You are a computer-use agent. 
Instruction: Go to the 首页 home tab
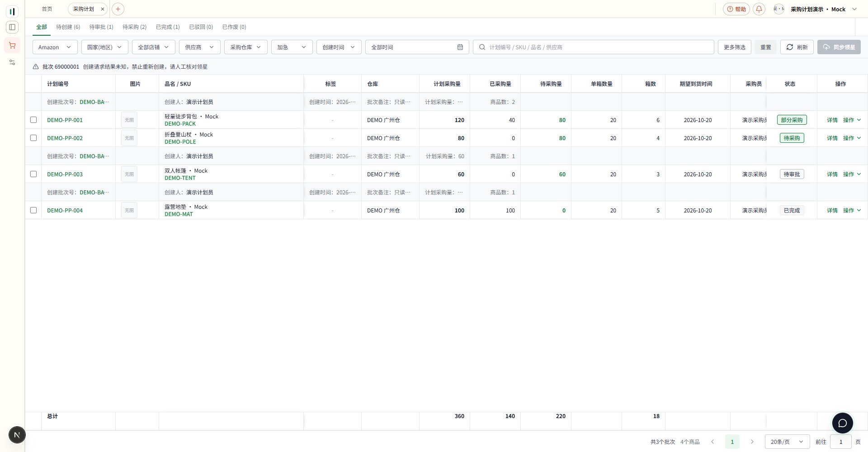47,9
